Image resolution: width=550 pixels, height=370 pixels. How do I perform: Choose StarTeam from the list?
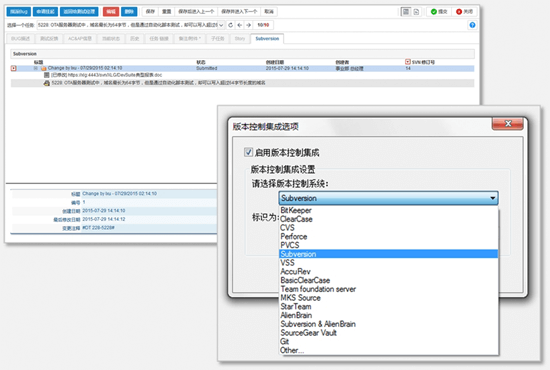[x=388, y=307]
